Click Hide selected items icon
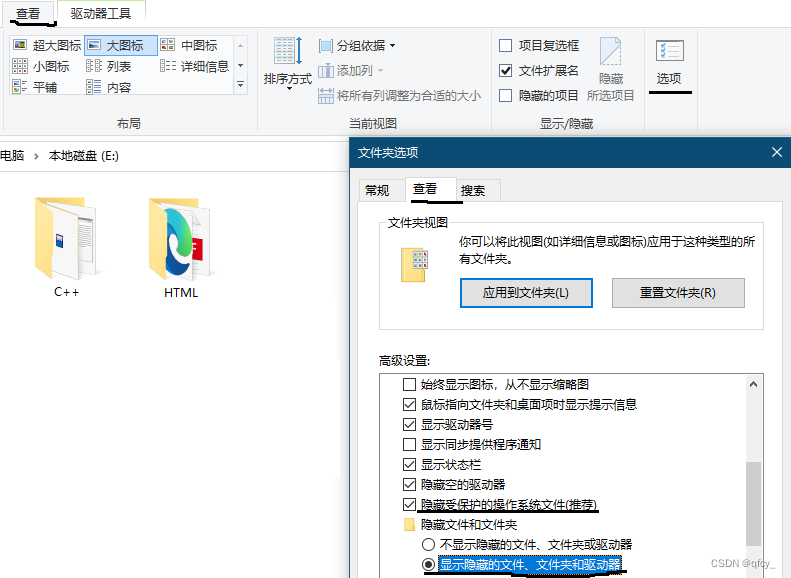The height and width of the screenshot is (578, 791). 610,69
